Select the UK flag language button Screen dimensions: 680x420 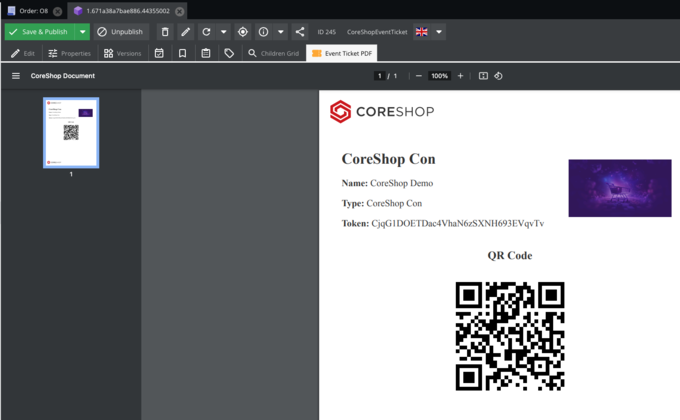422,32
